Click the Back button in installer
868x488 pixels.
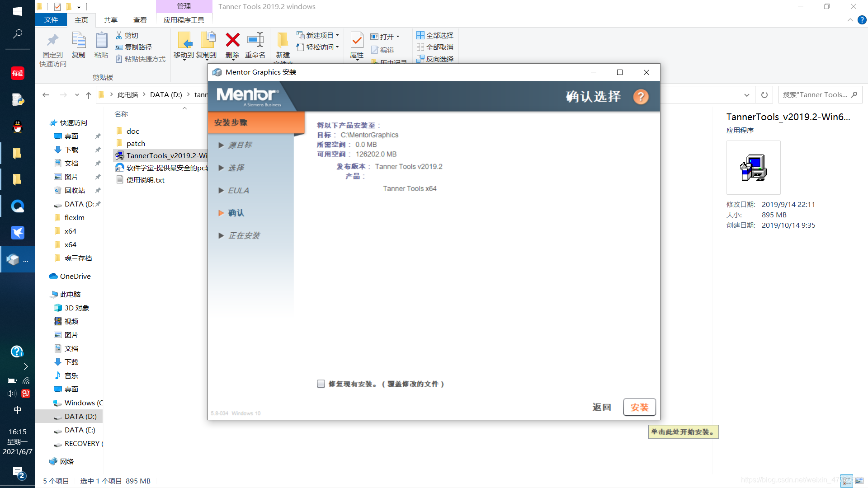(x=601, y=407)
